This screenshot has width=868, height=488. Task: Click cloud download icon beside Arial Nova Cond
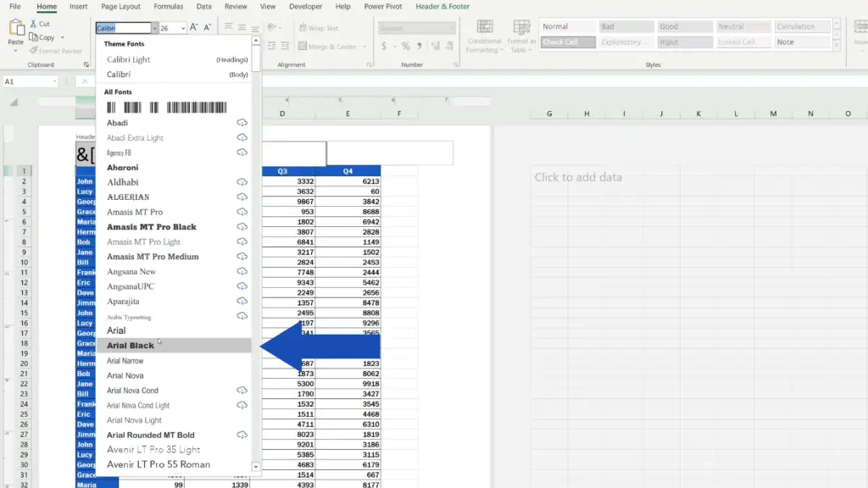[x=242, y=390]
